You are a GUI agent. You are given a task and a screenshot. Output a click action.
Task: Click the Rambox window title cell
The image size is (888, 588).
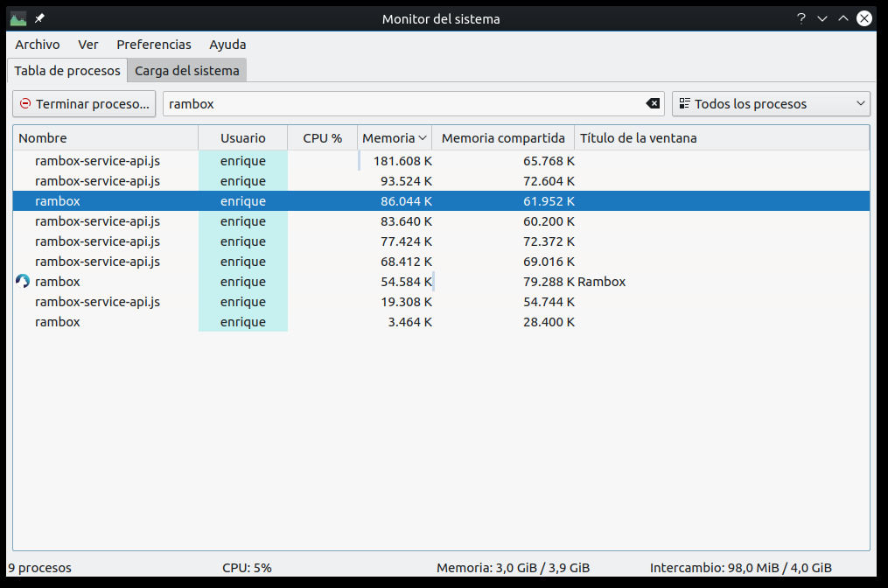(x=601, y=282)
